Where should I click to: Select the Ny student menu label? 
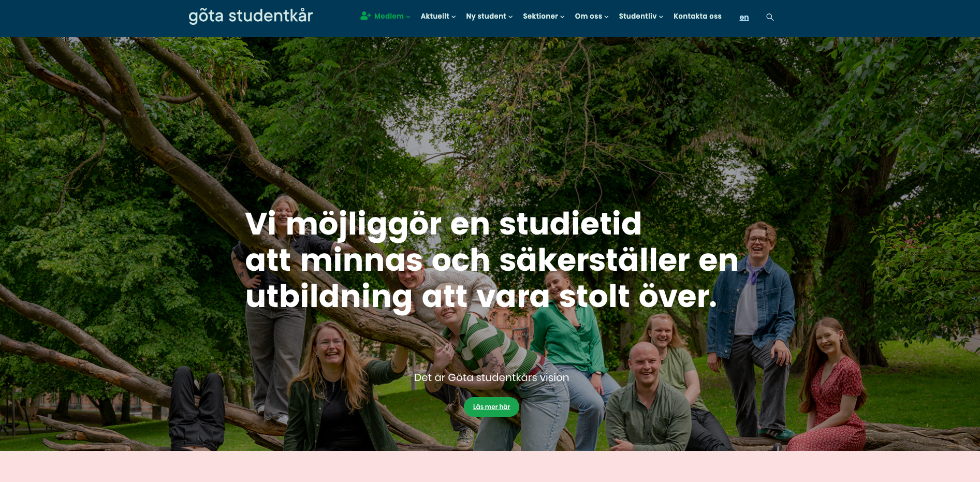coord(486,16)
